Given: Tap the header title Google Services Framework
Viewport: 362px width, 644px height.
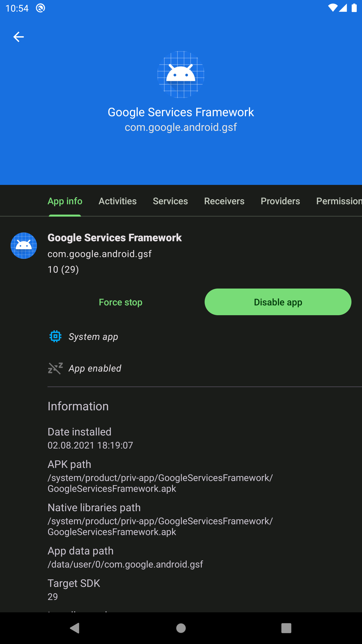Looking at the screenshot, I should 181,112.
